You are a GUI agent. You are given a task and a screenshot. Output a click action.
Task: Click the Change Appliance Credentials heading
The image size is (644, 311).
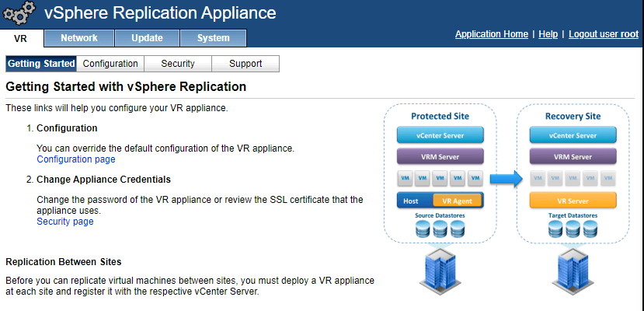click(x=103, y=180)
